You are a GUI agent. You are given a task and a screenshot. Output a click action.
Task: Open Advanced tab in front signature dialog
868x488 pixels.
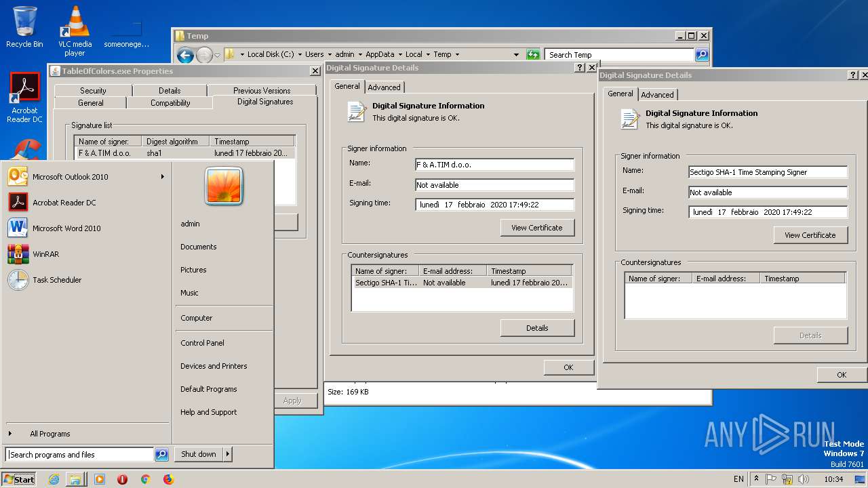658,95
